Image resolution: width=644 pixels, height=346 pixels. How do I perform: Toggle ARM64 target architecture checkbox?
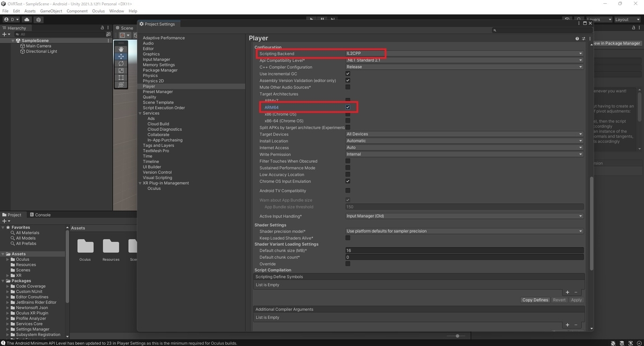point(348,107)
